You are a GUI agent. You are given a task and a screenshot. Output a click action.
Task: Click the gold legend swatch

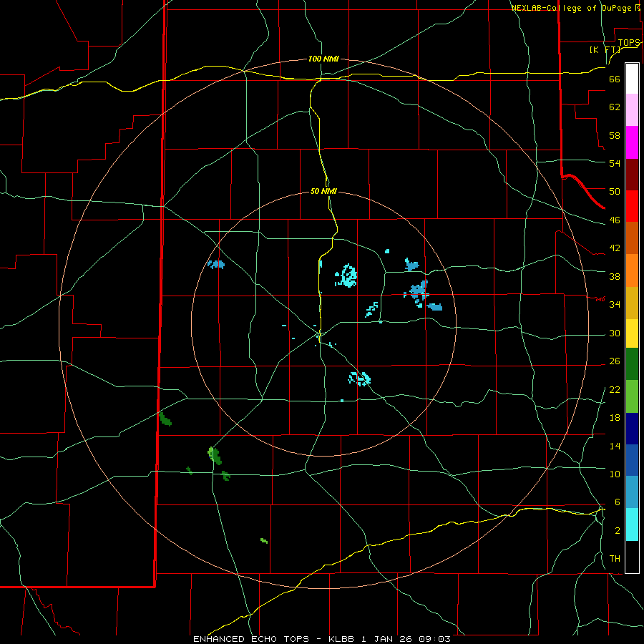[x=632, y=303]
